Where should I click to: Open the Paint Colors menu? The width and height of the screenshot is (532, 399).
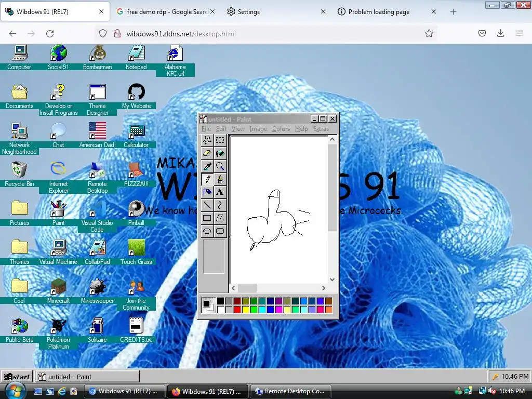(x=281, y=129)
